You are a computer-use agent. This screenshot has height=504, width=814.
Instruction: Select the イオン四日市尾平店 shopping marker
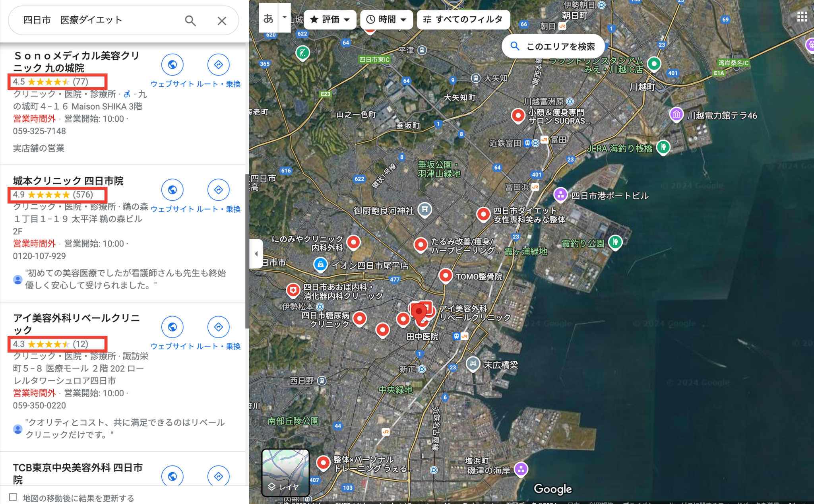(x=320, y=264)
